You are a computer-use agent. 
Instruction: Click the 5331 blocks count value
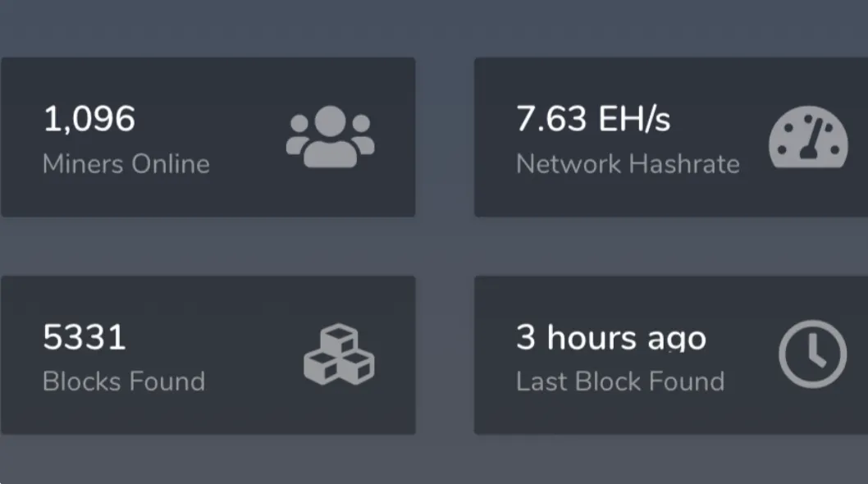pyautogui.click(x=85, y=337)
